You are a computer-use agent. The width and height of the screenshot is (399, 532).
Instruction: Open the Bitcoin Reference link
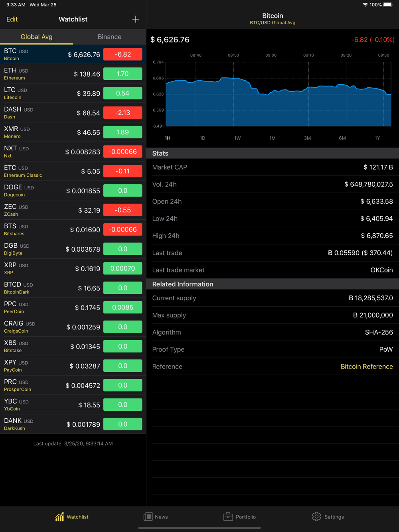click(367, 366)
